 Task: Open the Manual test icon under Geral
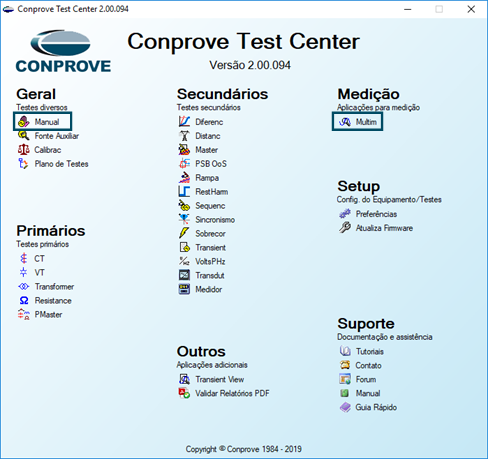pyautogui.click(x=23, y=122)
